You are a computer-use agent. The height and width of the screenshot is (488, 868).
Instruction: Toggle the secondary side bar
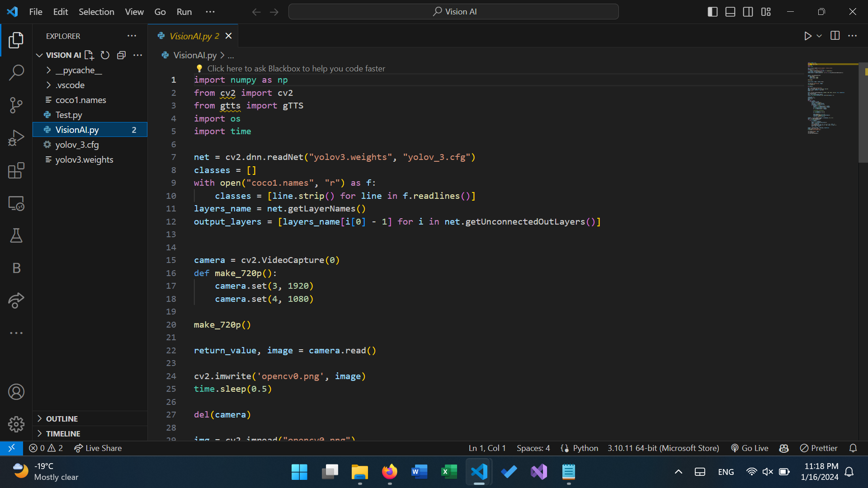point(748,12)
